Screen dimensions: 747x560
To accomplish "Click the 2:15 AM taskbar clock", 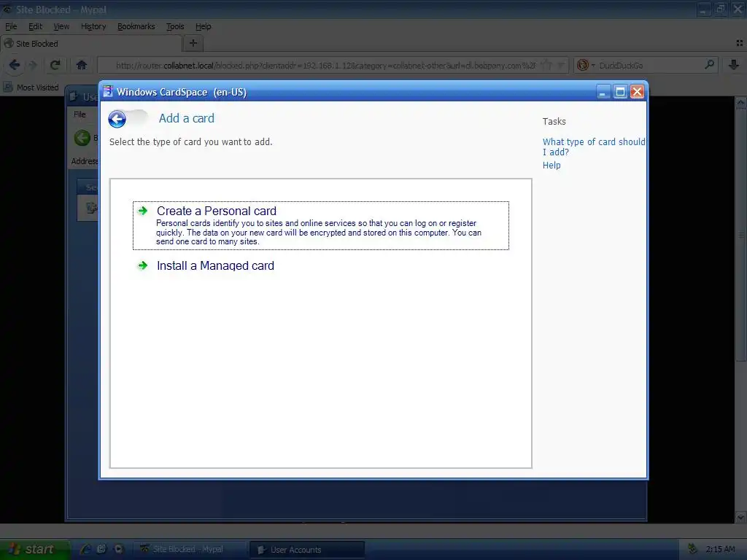I will click(x=720, y=550).
